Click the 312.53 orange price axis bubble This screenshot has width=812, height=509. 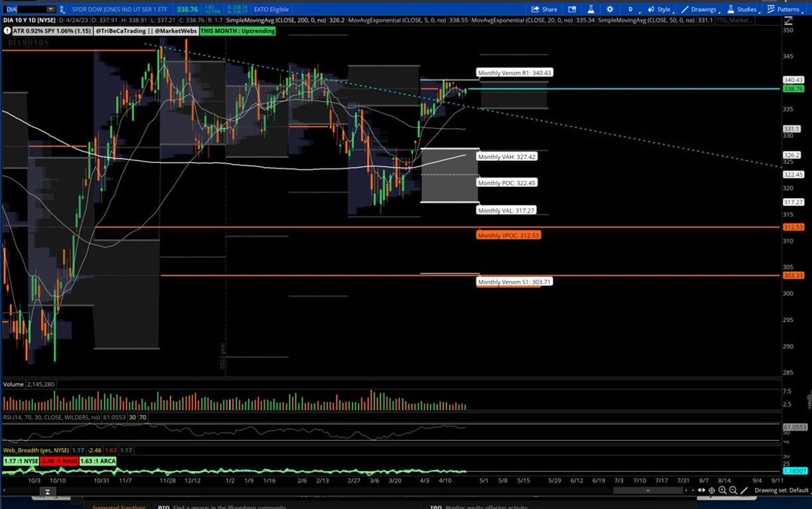tap(793, 227)
